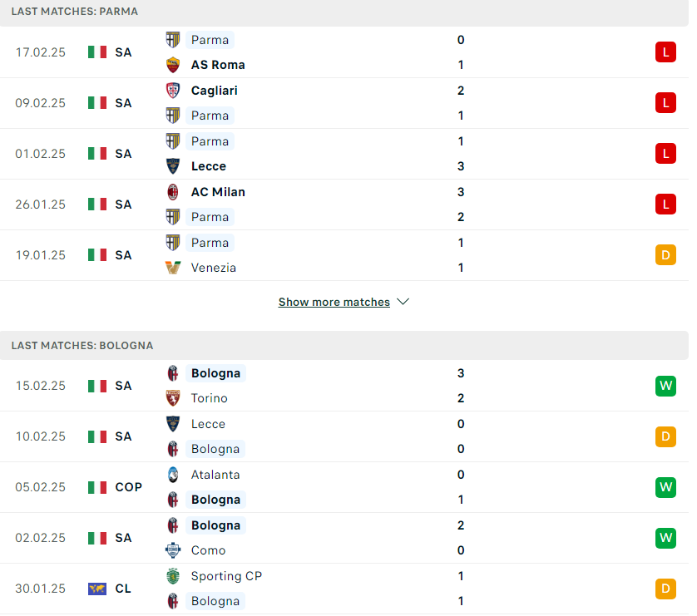
Task: Click the Como club crest
Action: pos(173,550)
